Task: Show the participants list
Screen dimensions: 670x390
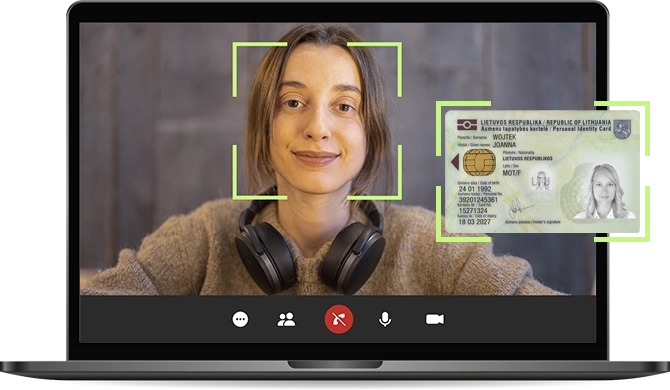Action: (x=286, y=319)
